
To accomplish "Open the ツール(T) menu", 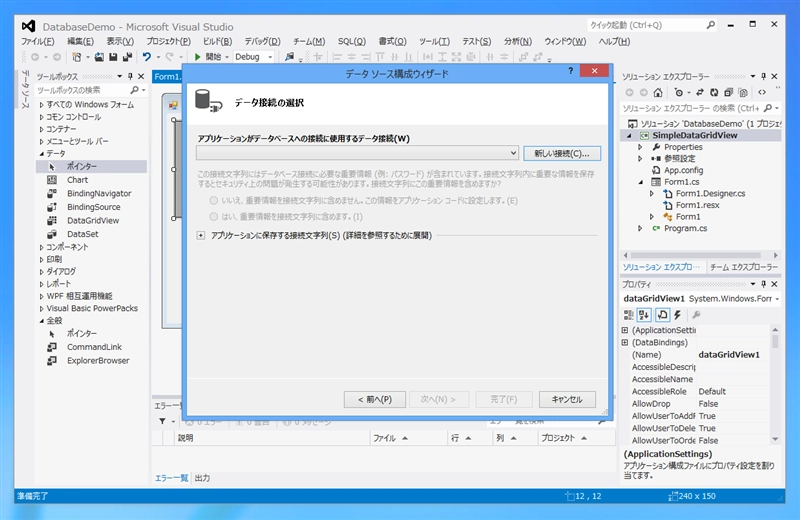I will pyautogui.click(x=434, y=41).
